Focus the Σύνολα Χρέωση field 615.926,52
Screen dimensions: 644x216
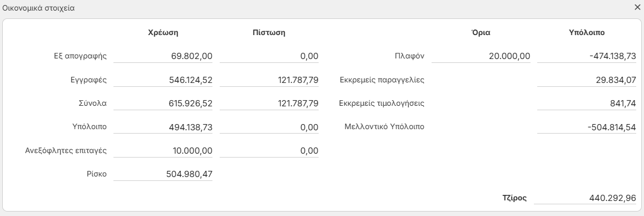pos(163,104)
